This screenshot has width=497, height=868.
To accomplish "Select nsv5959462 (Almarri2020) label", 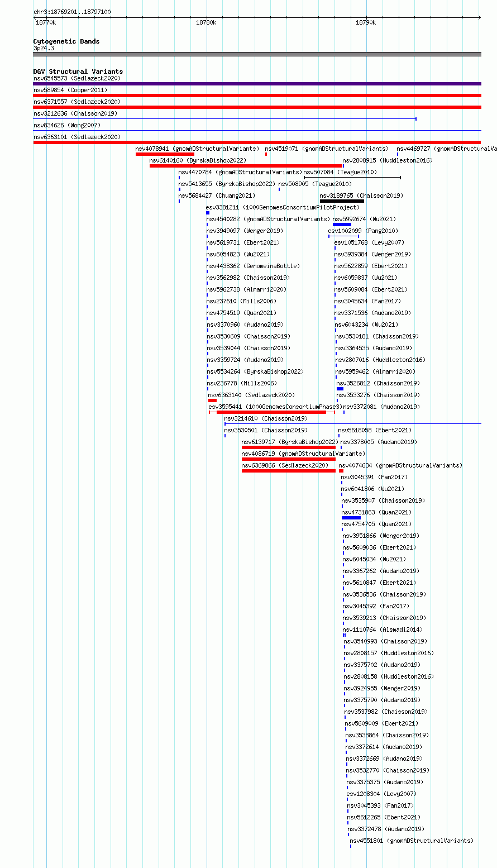I will (375, 371).
